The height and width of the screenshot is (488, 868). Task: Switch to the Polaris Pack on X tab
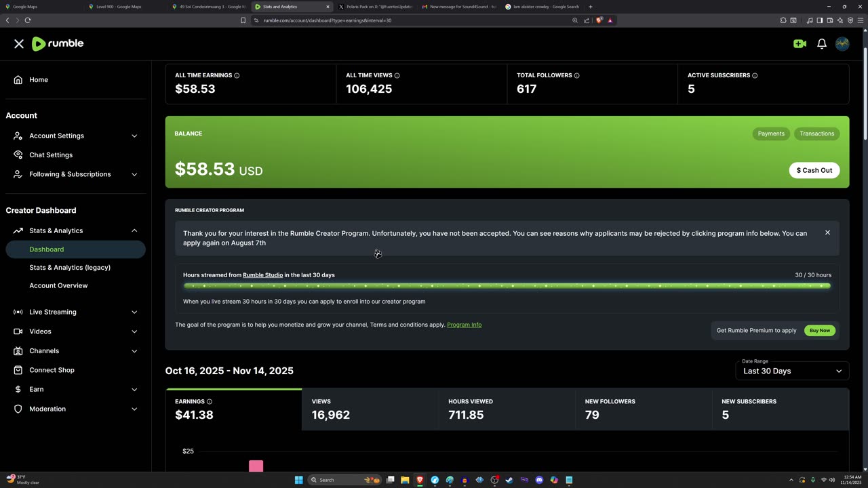pos(375,7)
